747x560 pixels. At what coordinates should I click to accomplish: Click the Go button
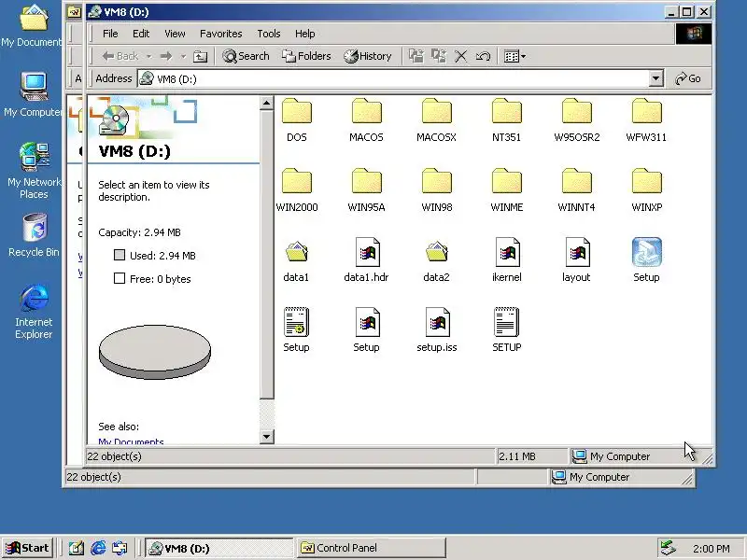[688, 78]
